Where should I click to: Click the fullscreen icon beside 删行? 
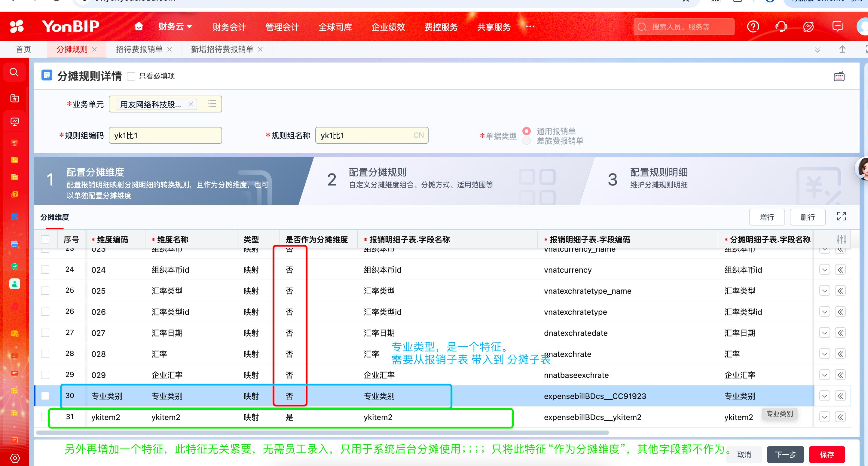[841, 217]
